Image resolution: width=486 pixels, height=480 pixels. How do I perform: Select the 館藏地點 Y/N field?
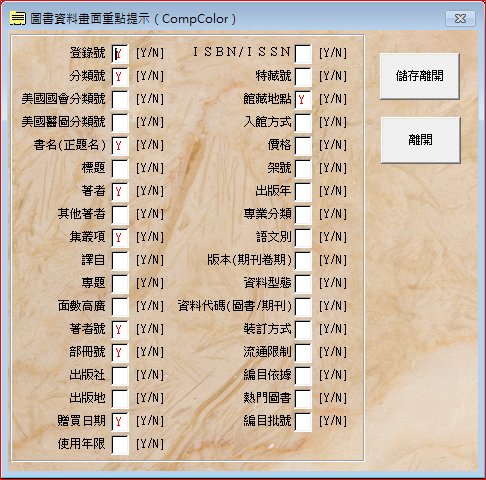pos(303,100)
